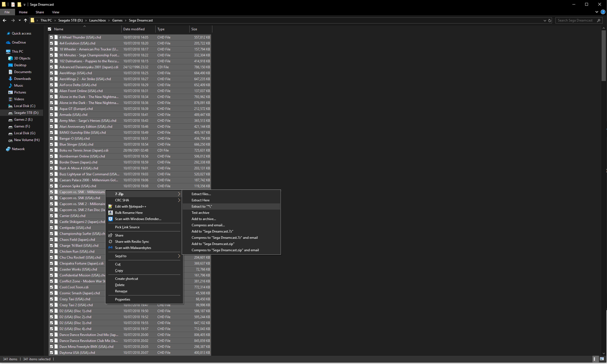Image resolution: width=607 pixels, height=364 pixels.
Task: Expand breadcrumb arrow after Launchbox
Action: [109, 20]
